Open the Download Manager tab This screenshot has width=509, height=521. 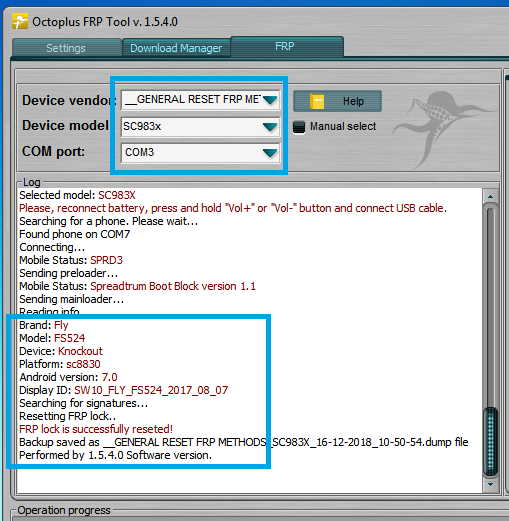(176, 48)
